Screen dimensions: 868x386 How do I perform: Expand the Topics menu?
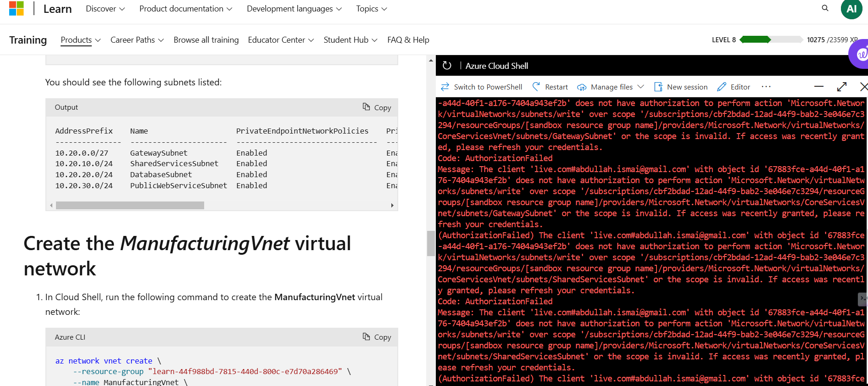click(x=372, y=9)
